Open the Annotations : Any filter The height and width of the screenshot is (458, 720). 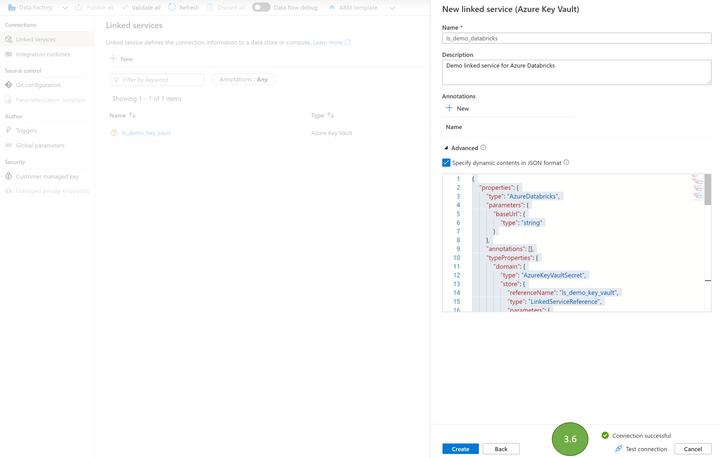coord(243,79)
